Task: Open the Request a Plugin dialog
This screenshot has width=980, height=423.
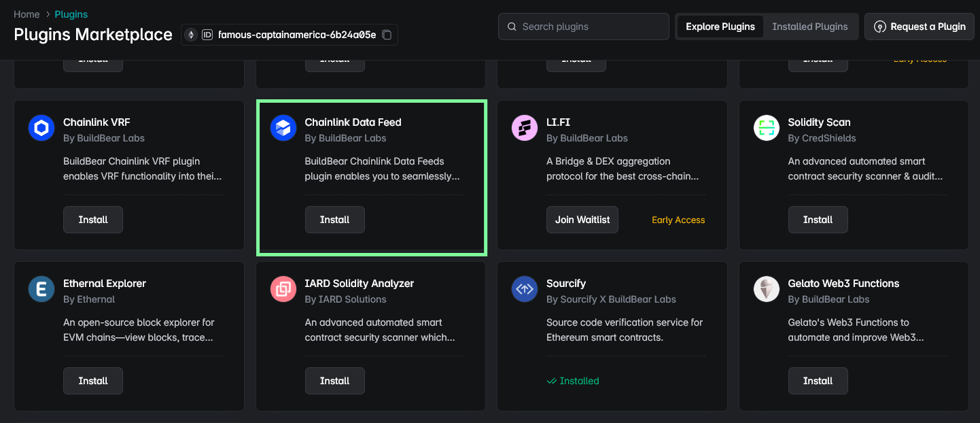Action: click(920, 27)
